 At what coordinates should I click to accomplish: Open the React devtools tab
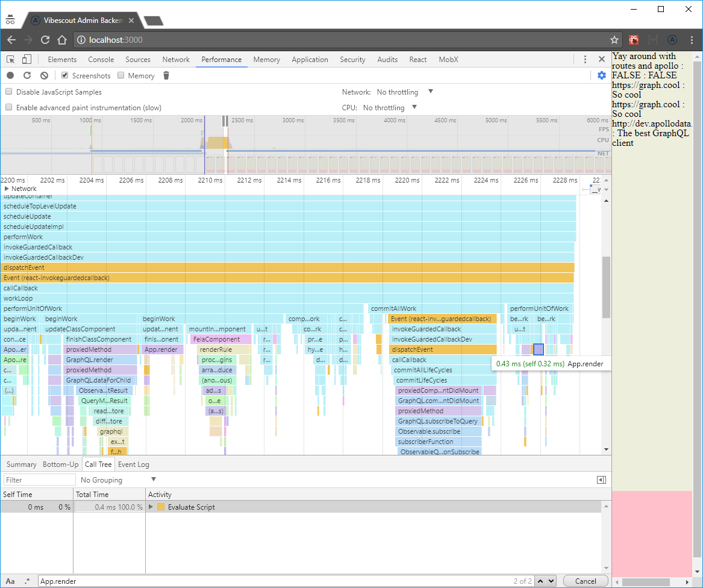(418, 59)
